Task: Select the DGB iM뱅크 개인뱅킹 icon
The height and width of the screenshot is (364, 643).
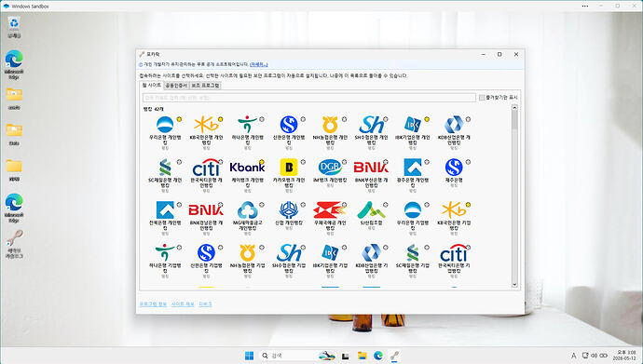Action: [x=330, y=167]
